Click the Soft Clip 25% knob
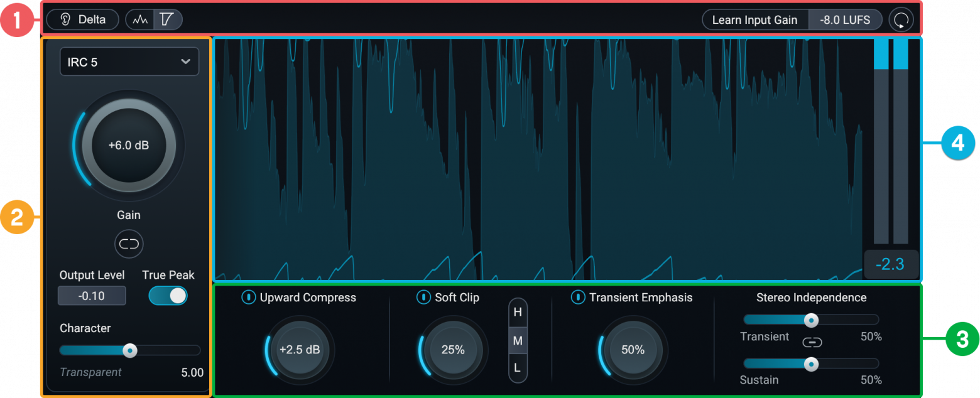 pos(452,350)
